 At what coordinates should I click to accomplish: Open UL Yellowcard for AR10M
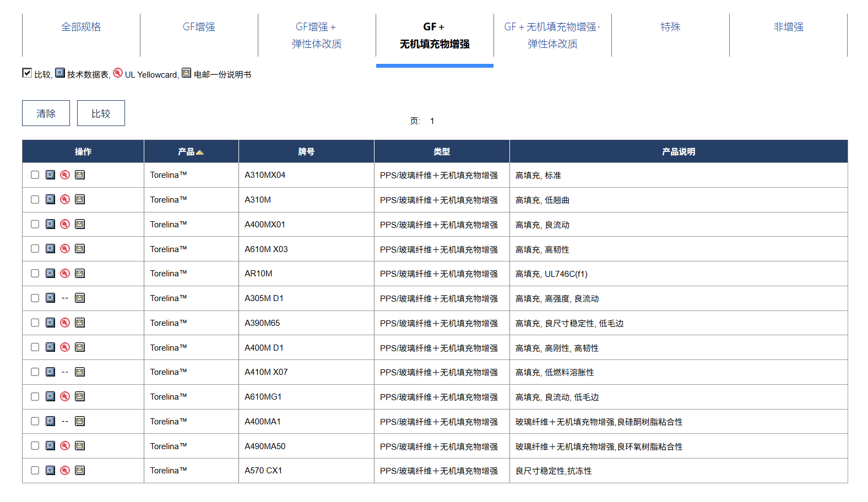pyautogui.click(x=65, y=274)
